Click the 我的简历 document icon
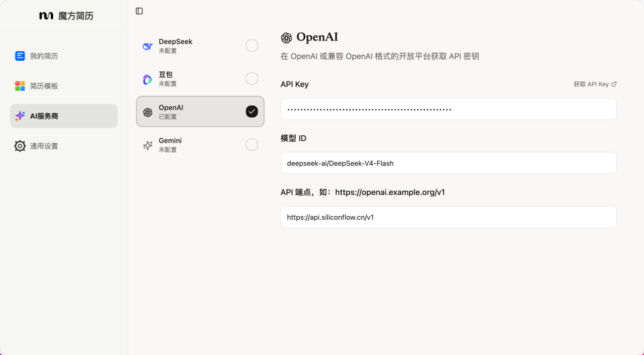Screen dimensions: 644x355 [x=20, y=56]
